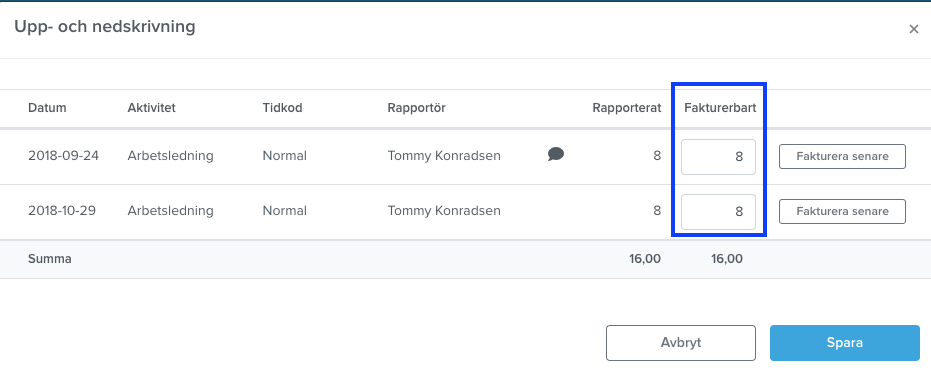This screenshot has height=376, width=931.
Task: Close the Upp- och nedskrivning dialog
Action: [x=914, y=29]
